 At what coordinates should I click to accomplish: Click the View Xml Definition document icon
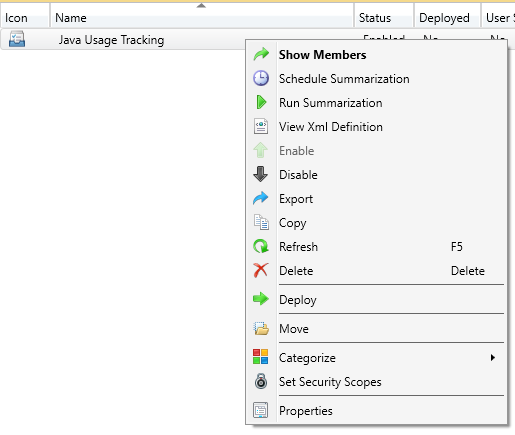pyautogui.click(x=261, y=126)
